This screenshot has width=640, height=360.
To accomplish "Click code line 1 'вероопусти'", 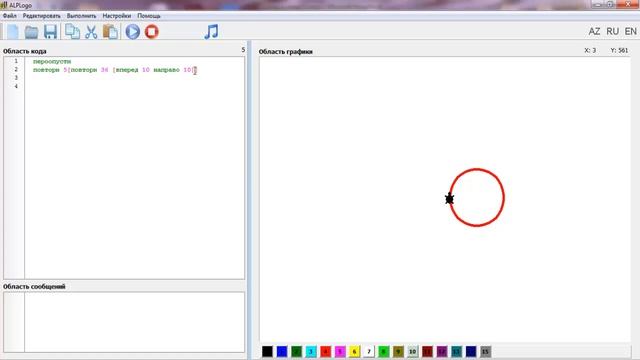I will pos(52,61).
